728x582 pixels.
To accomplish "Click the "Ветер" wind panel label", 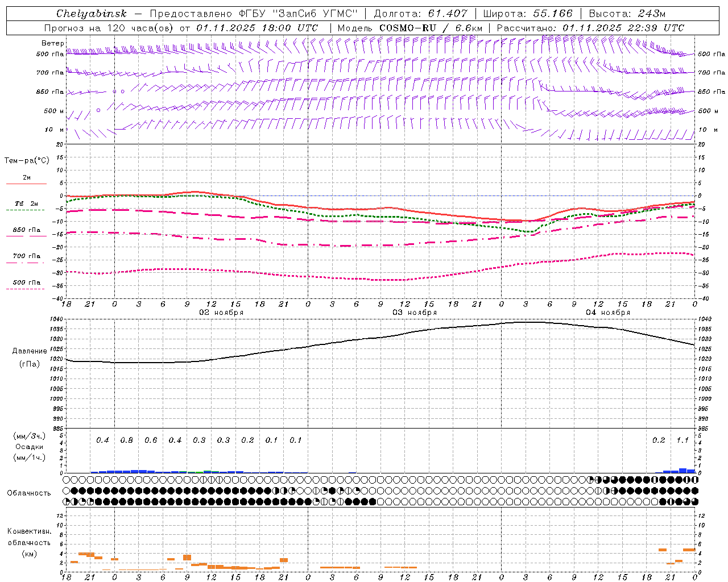I will tap(53, 43).
